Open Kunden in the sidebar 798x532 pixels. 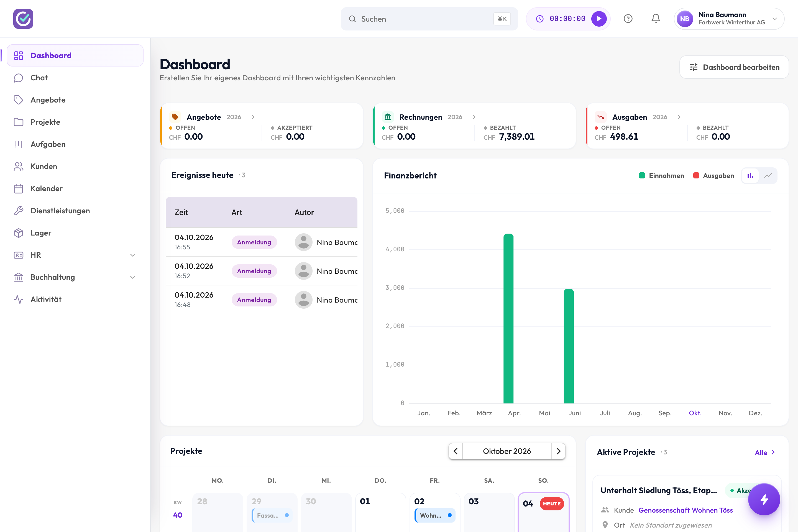pos(75,166)
